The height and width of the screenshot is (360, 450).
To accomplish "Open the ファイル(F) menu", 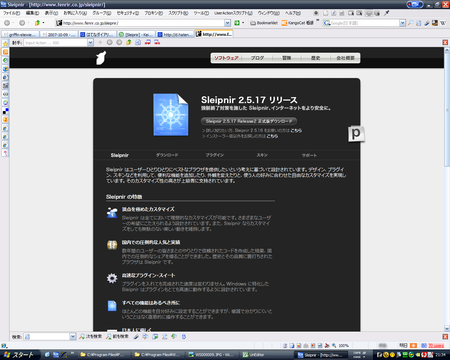I will coord(12,13).
